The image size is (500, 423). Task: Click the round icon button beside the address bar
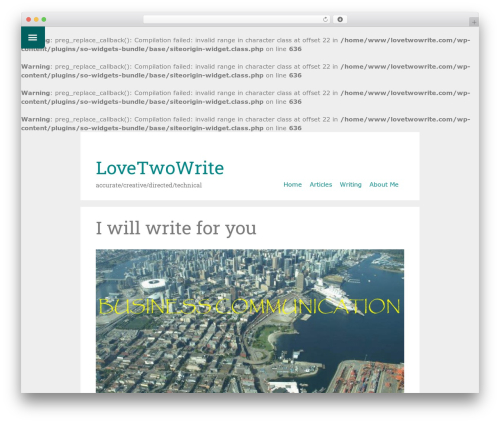pos(340,20)
